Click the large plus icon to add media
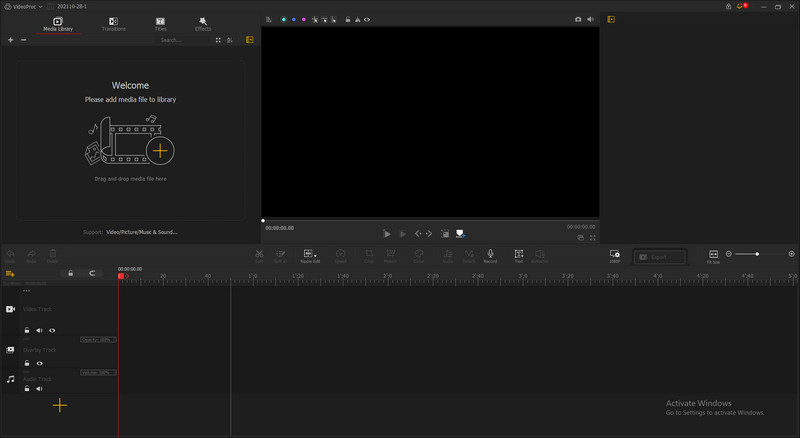Viewport: 800px width, 438px height. pos(160,150)
